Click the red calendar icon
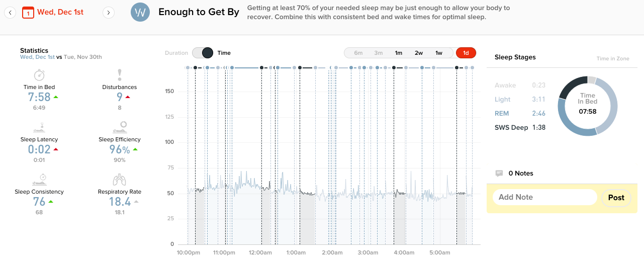 pos(28,13)
